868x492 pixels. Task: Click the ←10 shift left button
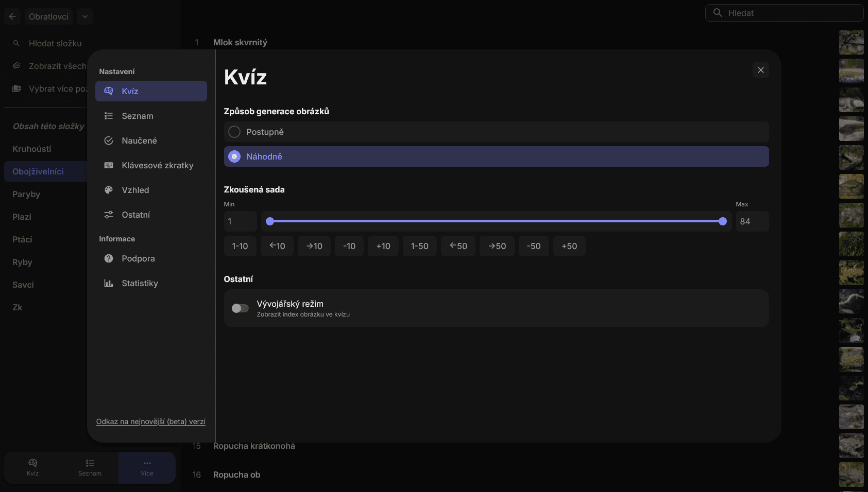click(x=277, y=246)
